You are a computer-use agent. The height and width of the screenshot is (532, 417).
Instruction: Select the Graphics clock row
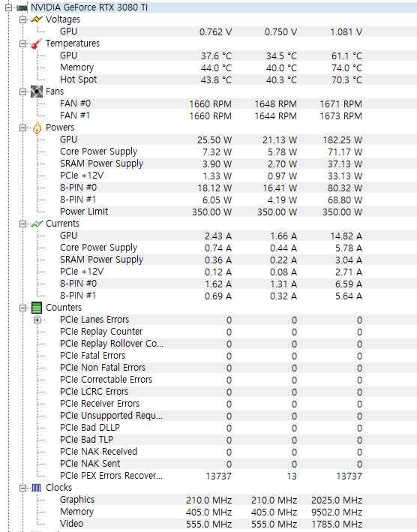[x=238, y=500]
